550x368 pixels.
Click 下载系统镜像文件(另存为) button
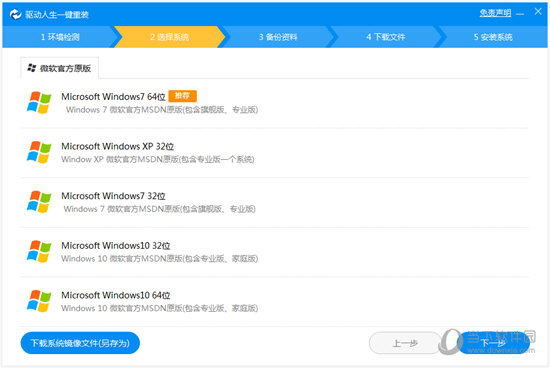click(80, 343)
